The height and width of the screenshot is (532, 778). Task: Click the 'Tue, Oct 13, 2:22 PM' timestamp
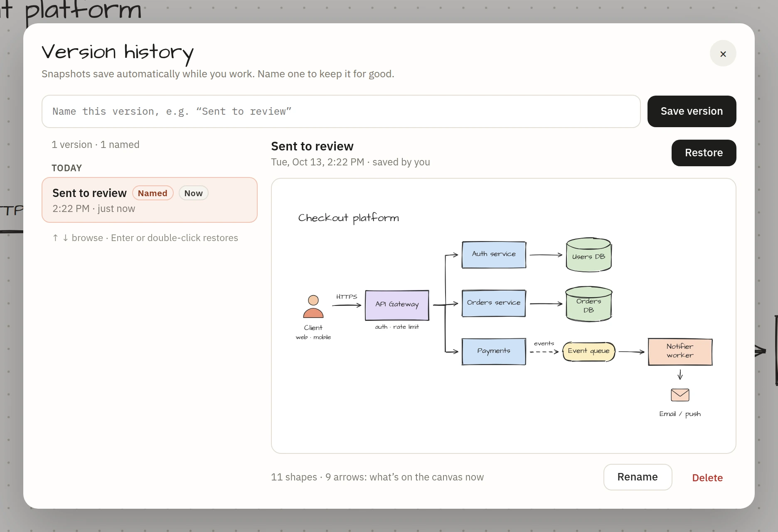coord(318,162)
